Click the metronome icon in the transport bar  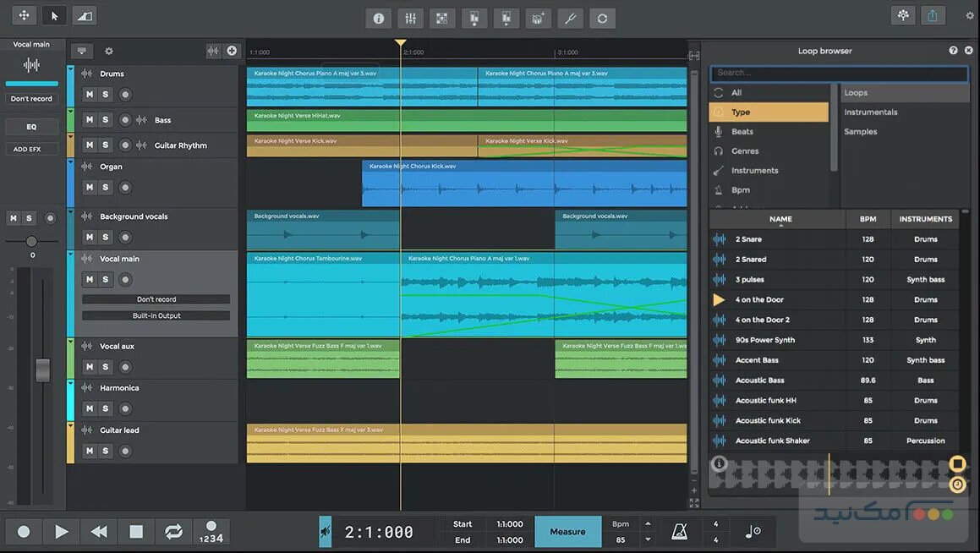coord(679,531)
